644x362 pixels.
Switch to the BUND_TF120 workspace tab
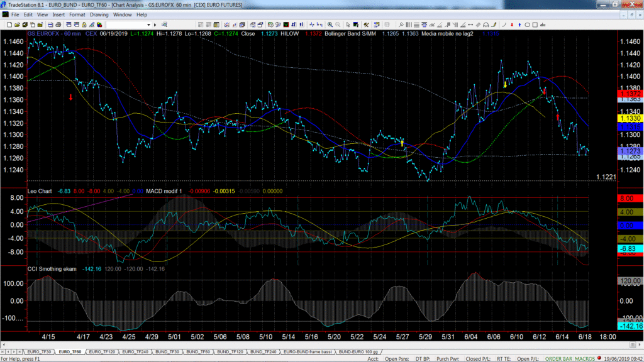(230, 352)
